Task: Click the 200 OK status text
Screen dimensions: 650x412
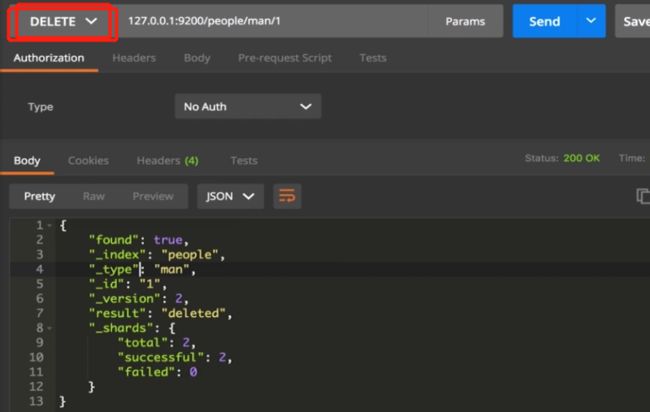Action: [581, 158]
